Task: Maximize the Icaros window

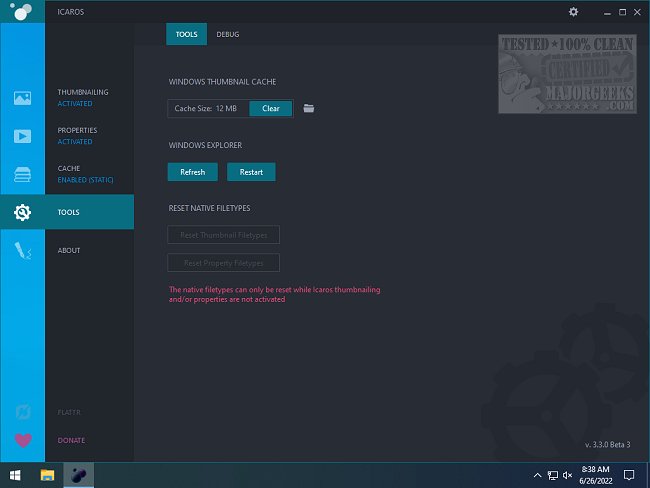Action: tap(622, 12)
